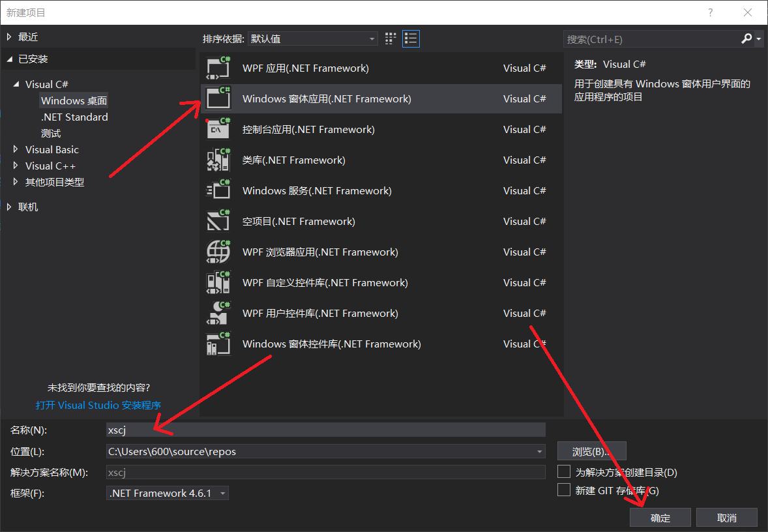Select Windows 服务(.NET Framework) template text
The height and width of the screenshot is (532, 768).
click(317, 190)
